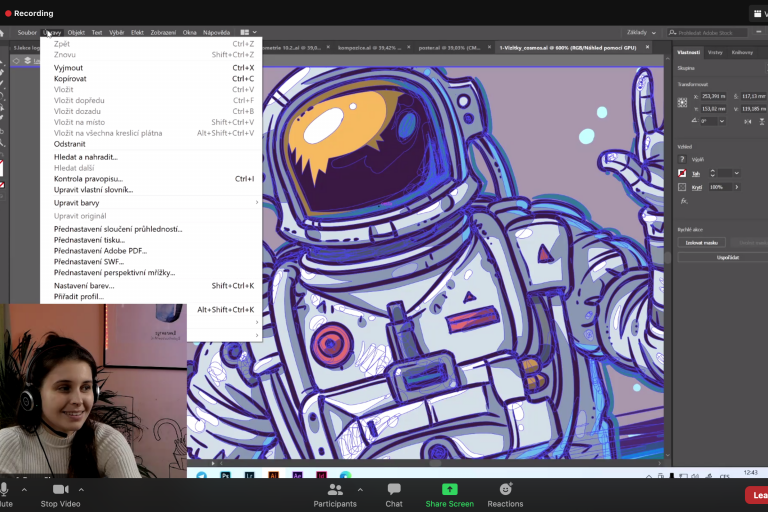Click the Illustrator icon in the taskbar

click(273, 476)
